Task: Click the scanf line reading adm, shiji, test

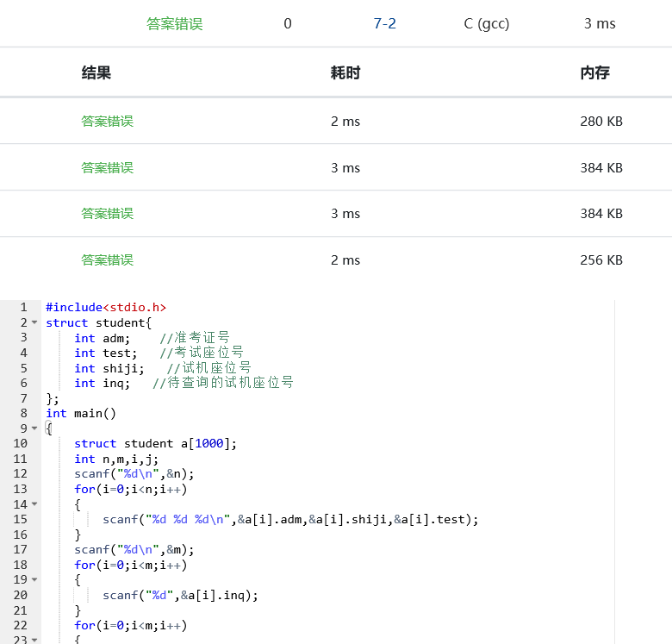Action: coord(290,520)
